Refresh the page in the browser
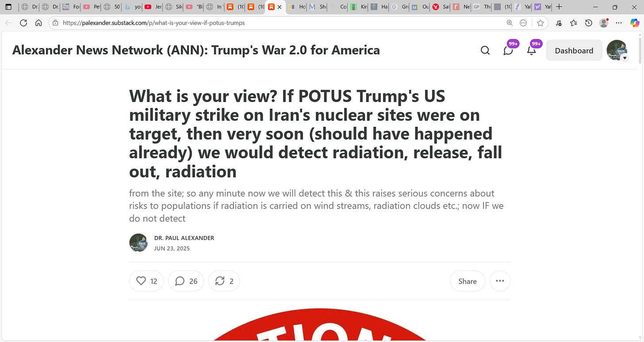 coord(23,23)
